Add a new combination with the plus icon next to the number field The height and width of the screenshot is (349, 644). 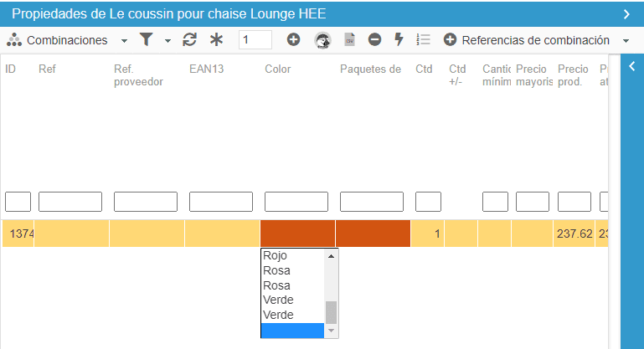coord(293,40)
